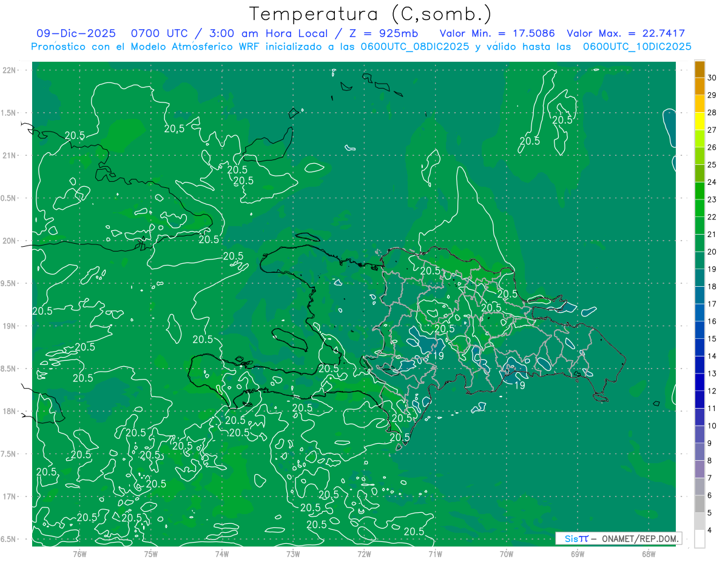Click the colorbar label 14
This screenshot has width=728, height=562.
(x=712, y=356)
